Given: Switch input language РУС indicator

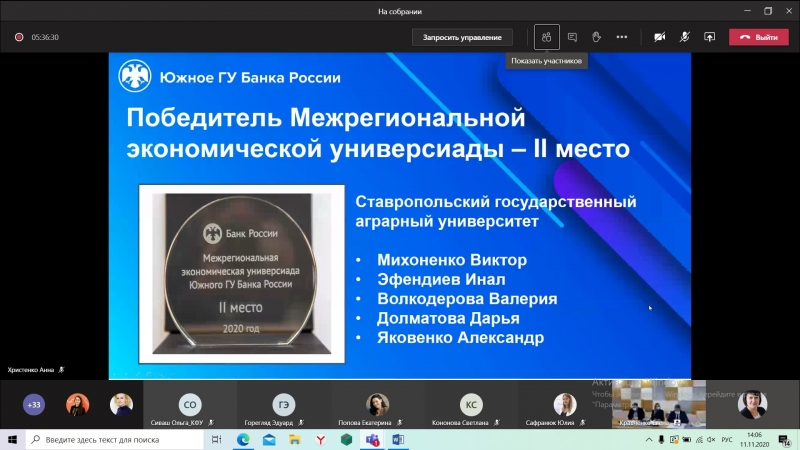Looking at the screenshot, I should [x=727, y=439].
